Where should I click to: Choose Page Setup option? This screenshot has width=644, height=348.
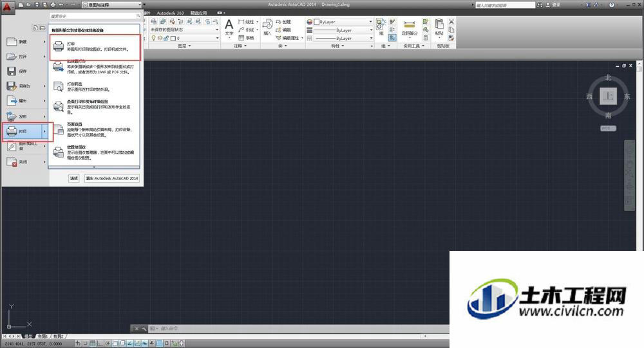(x=94, y=130)
